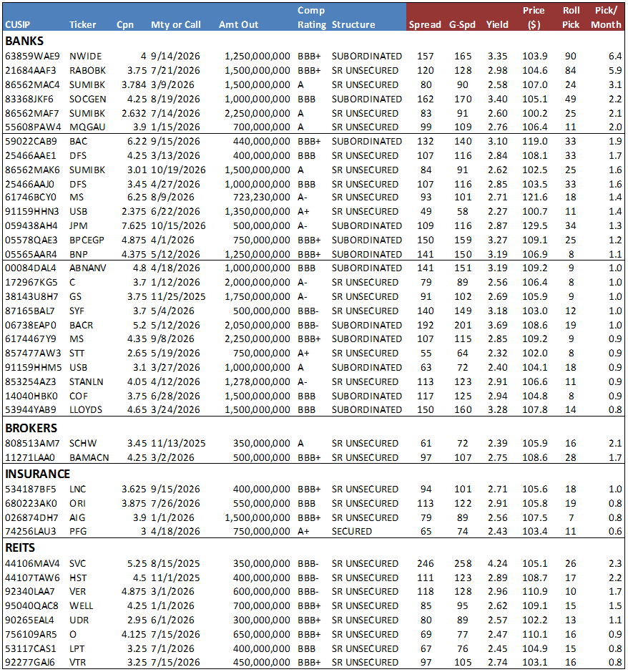Click the CUSIP column header
Image resolution: width=628 pixels, height=672 pixels.
(17, 24)
